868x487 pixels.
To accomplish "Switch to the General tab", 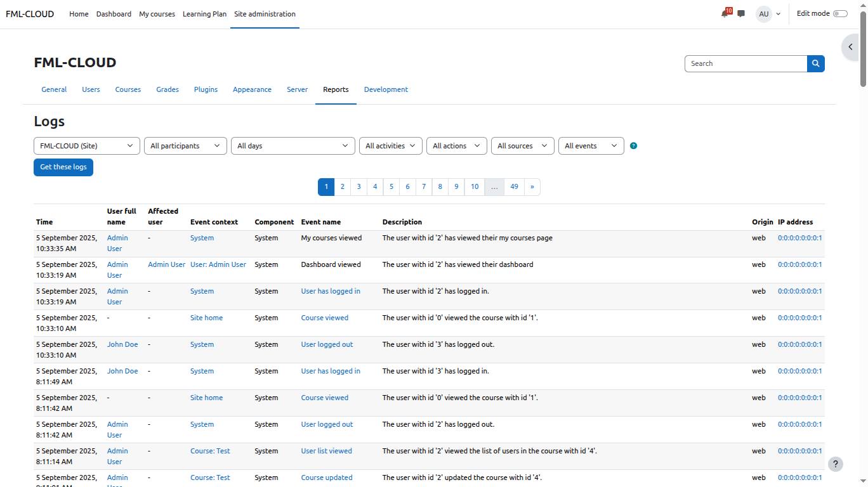I will point(54,90).
